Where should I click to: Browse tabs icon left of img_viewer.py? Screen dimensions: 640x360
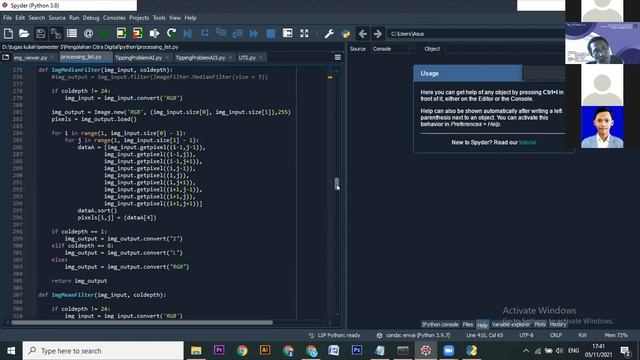6,58
